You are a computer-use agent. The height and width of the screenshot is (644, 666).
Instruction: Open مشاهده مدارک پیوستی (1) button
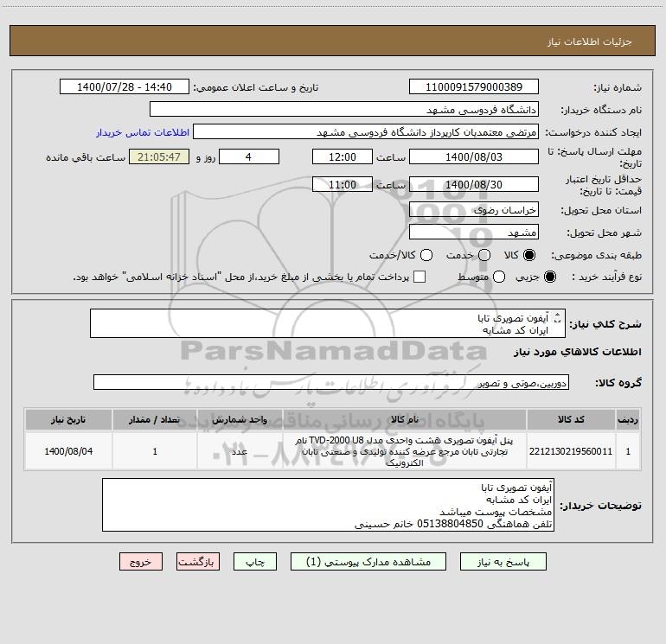point(368,562)
